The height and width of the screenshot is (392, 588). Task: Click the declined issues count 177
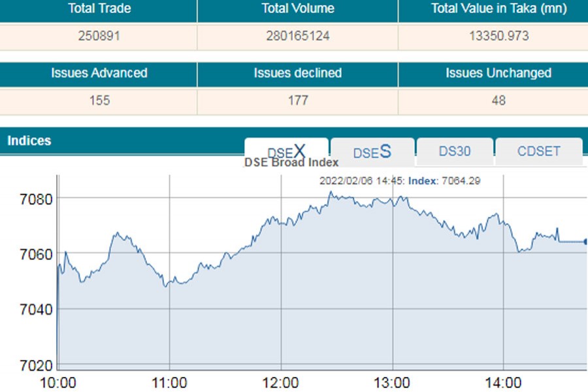pos(298,101)
